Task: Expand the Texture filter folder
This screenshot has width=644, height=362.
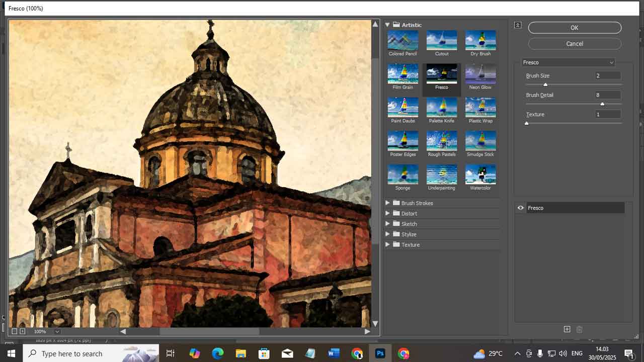Action: tap(388, 244)
